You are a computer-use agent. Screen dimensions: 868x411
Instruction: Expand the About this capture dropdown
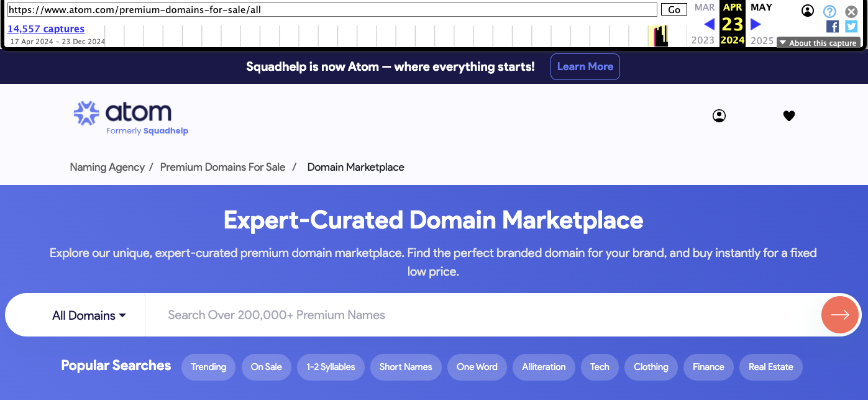tap(818, 43)
